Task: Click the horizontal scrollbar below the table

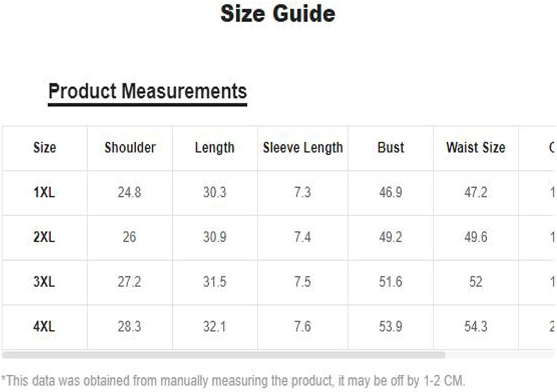Action: click(224, 355)
